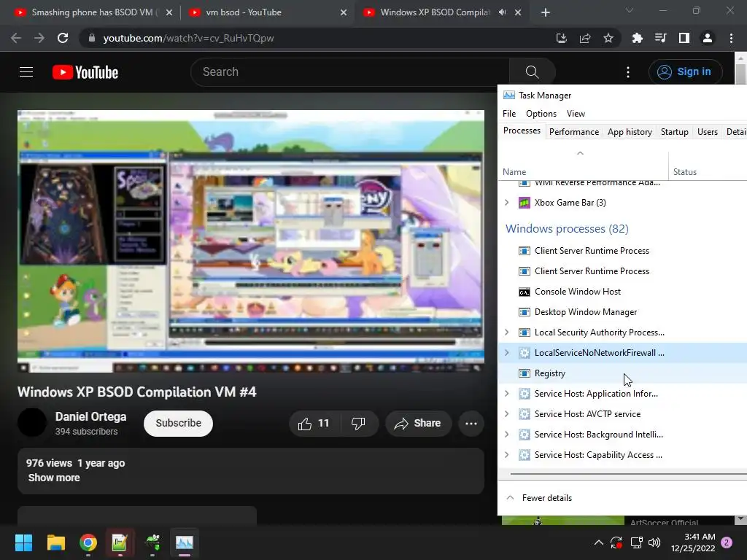The image size is (747, 560).
Task: Click the Subscribe button
Action: point(178,424)
